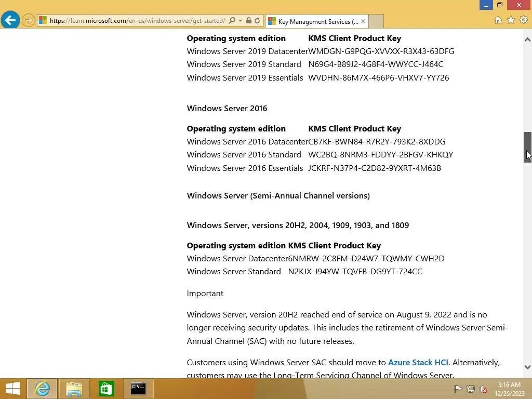Image resolution: width=532 pixels, height=399 pixels.
Task: Click Windows Server 2019 Essentials cell
Action: tap(245, 78)
